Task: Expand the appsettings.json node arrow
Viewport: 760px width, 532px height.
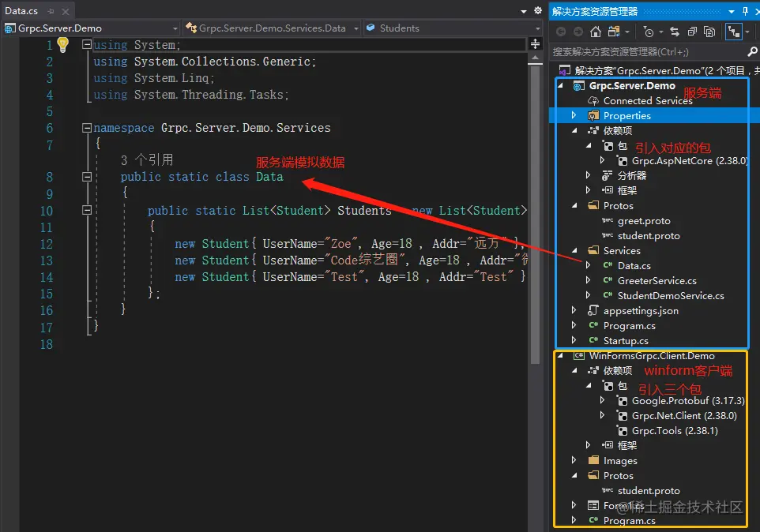Action: tap(574, 310)
